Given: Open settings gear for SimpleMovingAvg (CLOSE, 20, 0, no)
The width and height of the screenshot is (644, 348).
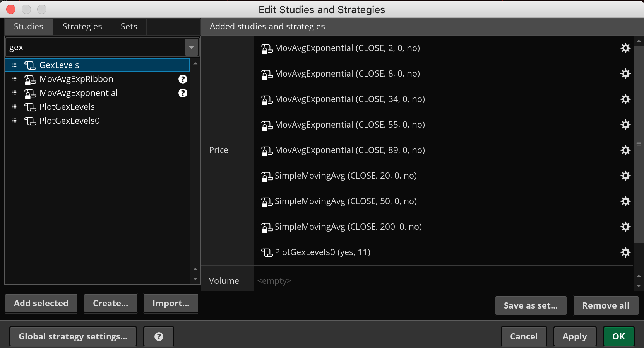Looking at the screenshot, I should (625, 176).
